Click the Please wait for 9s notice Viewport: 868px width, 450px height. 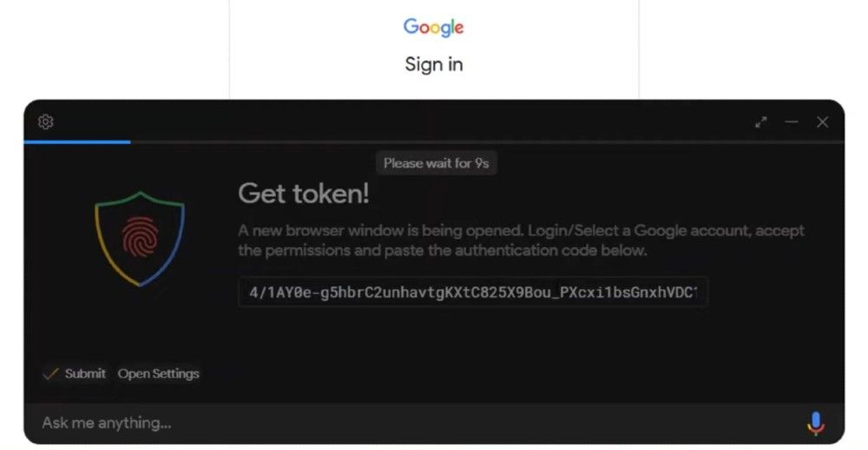[437, 163]
